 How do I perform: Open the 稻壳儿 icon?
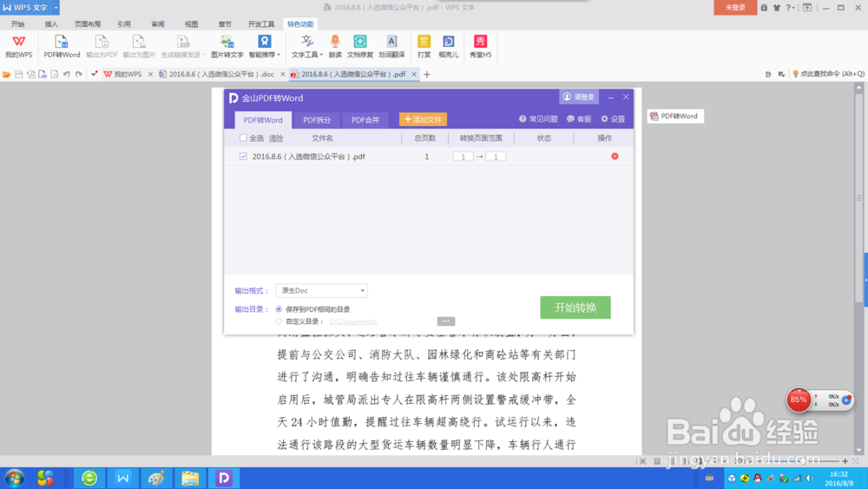tap(449, 47)
